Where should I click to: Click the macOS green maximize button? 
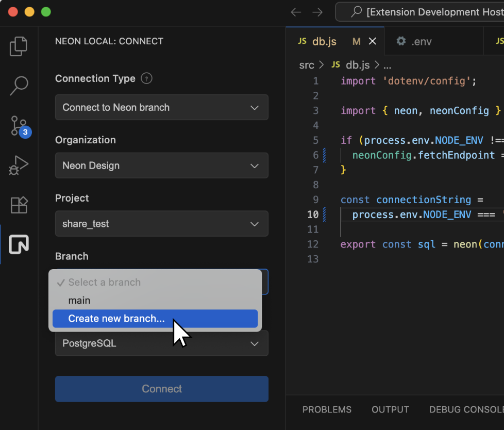point(46,12)
